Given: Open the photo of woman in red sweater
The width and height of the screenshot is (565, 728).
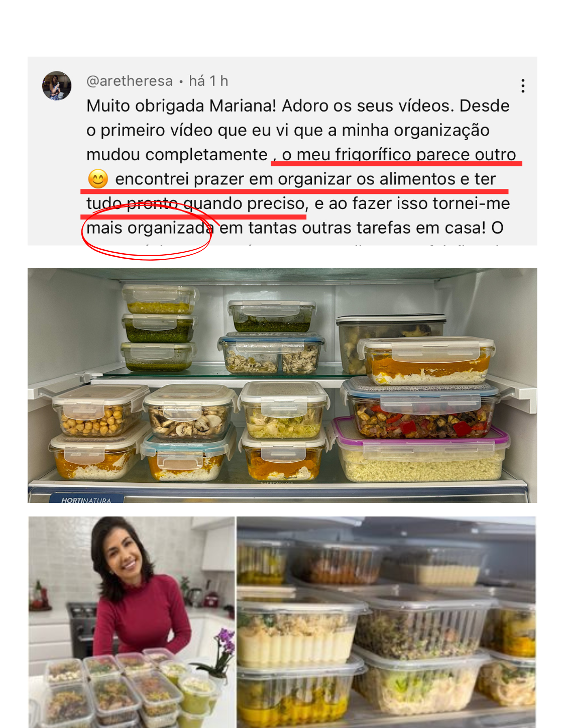Looking at the screenshot, I should [x=132, y=622].
